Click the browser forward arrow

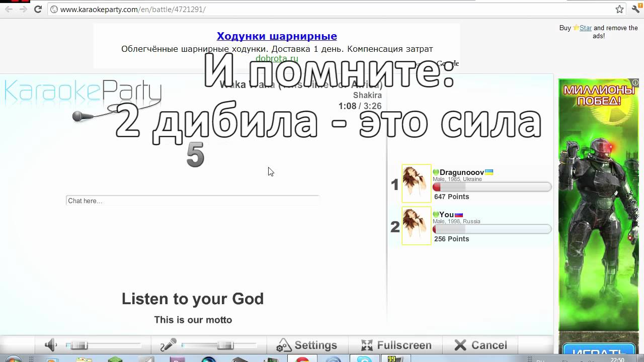coord(23,10)
